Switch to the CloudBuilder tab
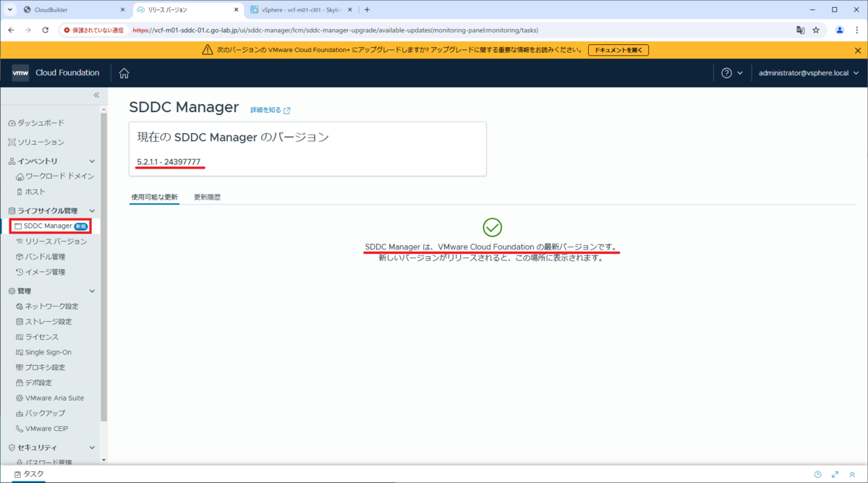The image size is (868, 483). [x=73, y=9]
